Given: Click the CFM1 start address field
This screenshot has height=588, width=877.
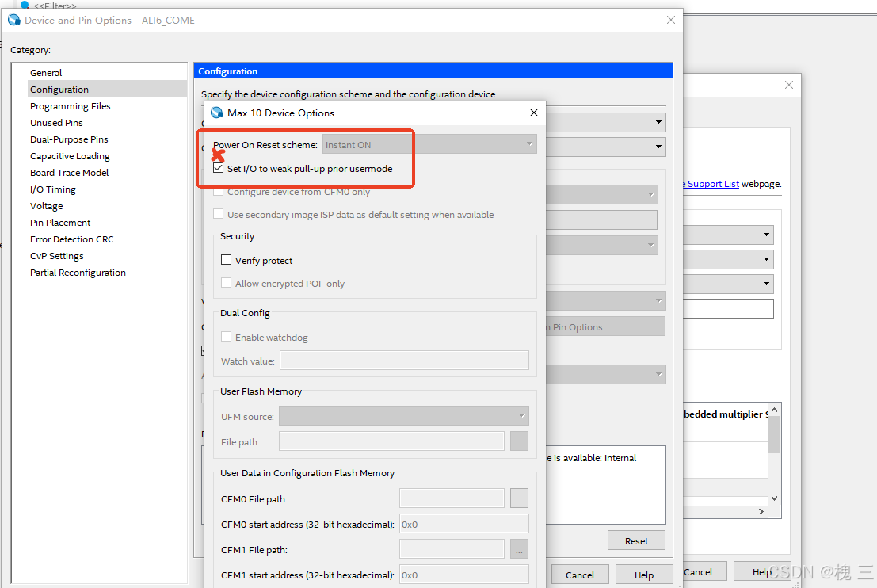Looking at the screenshot, I should click(463, 575).
